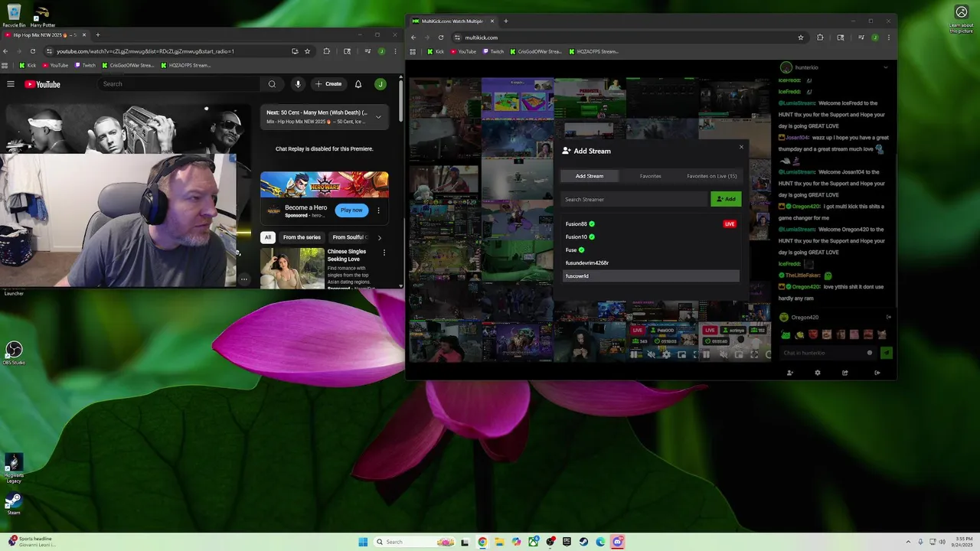This screenshot has height=551, width=980.
Task: Open Recycle Bin desktop icon
Action: [x=14, y=15]
